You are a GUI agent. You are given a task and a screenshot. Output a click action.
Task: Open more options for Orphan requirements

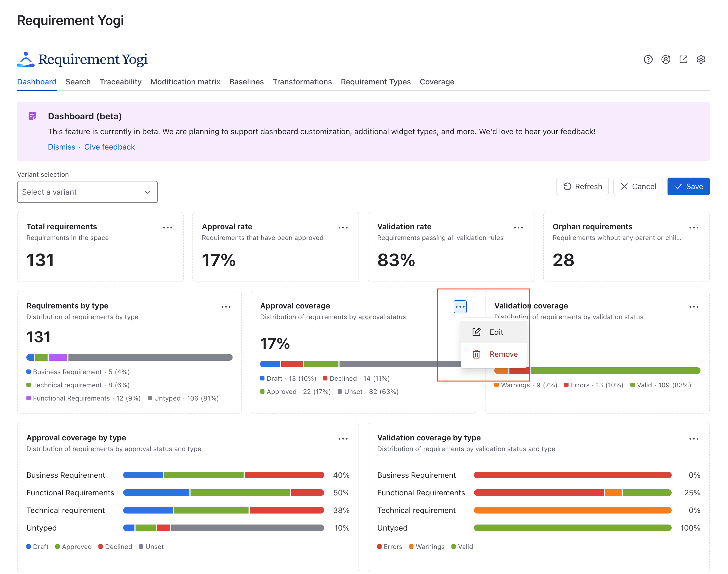coord(694,228)
